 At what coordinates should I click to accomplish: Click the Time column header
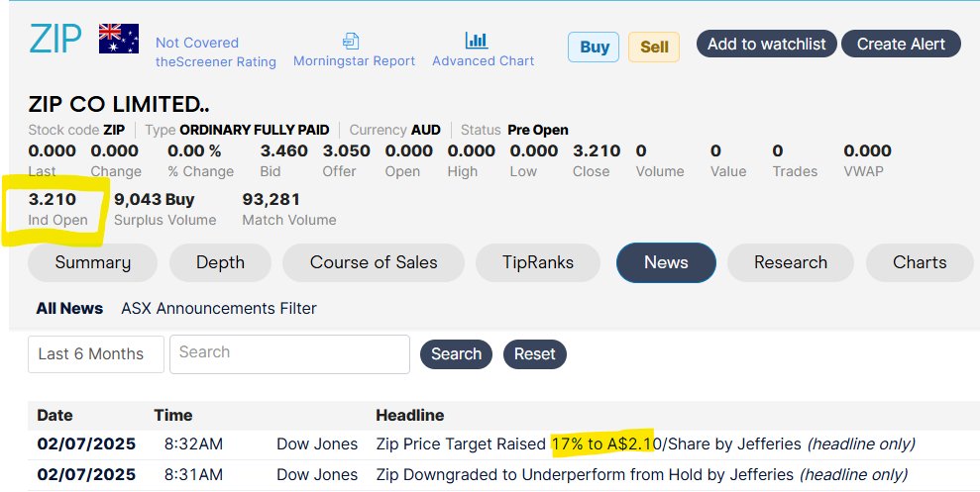[173, 415]
